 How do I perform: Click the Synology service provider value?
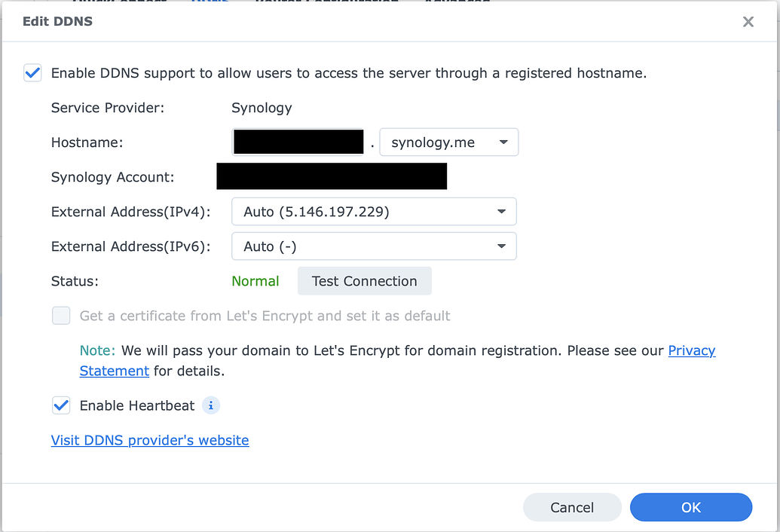click(x=262, y=108)
